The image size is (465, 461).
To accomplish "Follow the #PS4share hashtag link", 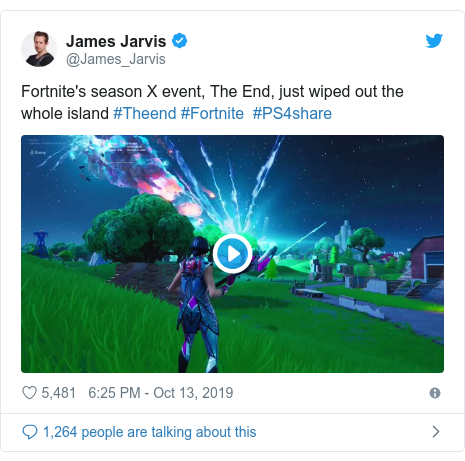I will 292,113.
